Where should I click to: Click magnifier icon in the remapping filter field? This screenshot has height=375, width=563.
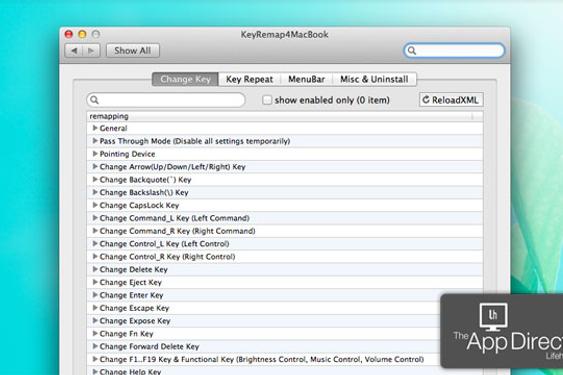pos(94,100)
